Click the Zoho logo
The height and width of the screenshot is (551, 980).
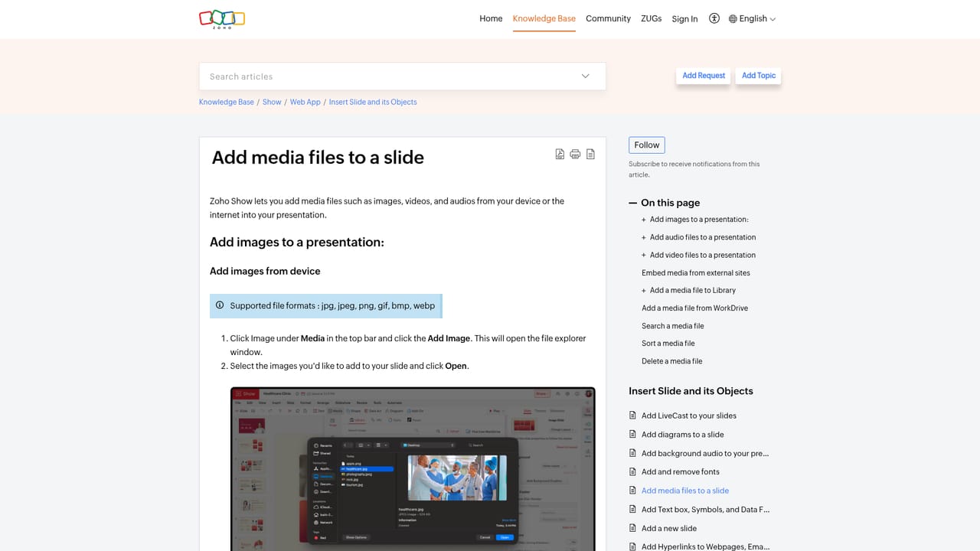pyautogui.click(x=222, y=18)
